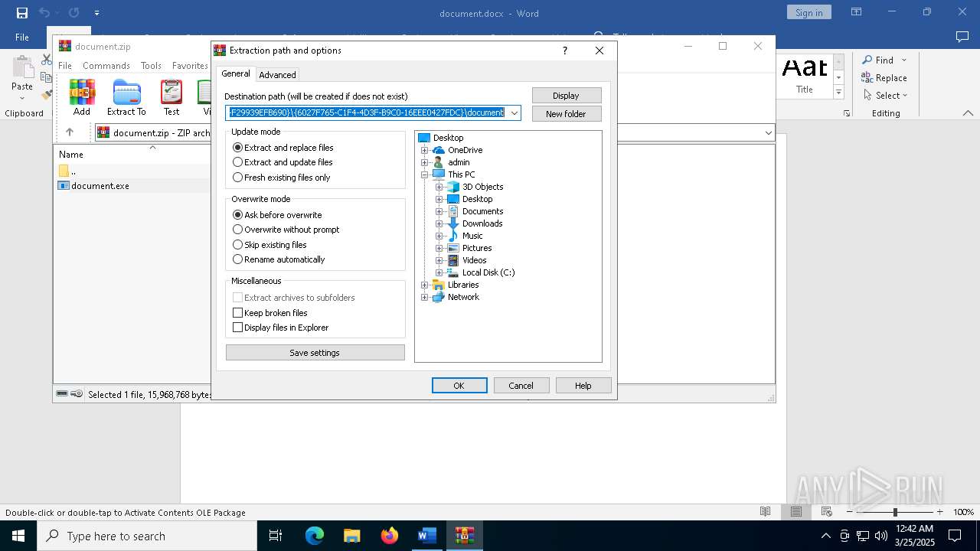Click the New folder button

tap(567, 114)
